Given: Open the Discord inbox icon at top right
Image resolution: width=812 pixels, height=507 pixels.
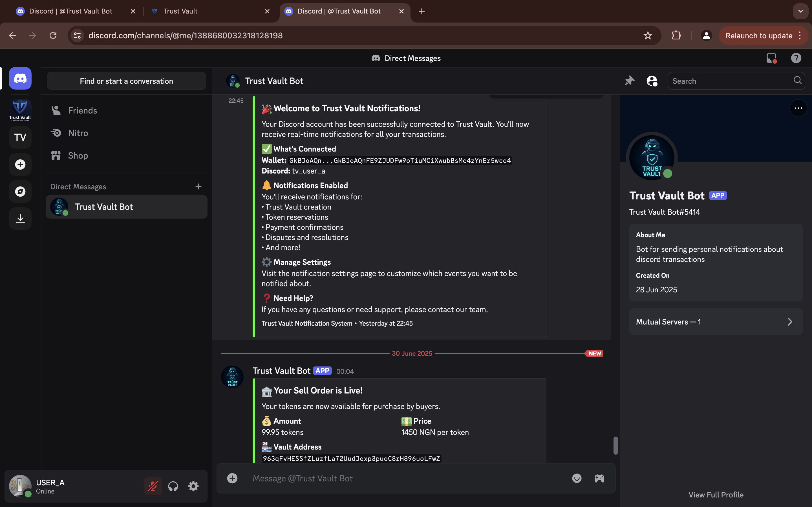Looking at the screenshot, I should (x=771, y=58).
